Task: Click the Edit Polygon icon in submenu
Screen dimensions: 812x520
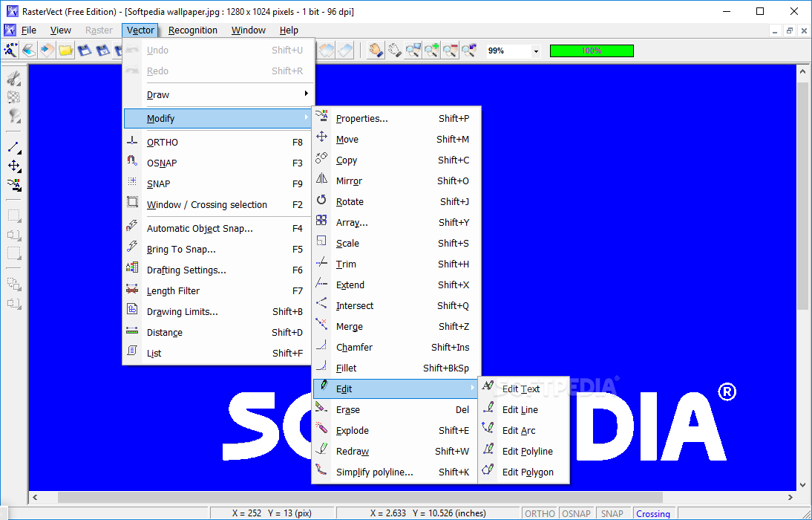Action: 488,469
